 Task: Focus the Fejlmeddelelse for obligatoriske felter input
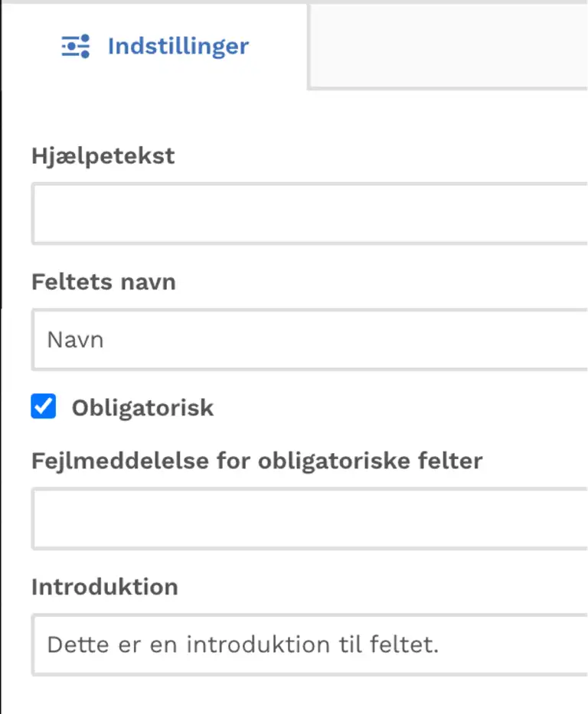point(310,519)
